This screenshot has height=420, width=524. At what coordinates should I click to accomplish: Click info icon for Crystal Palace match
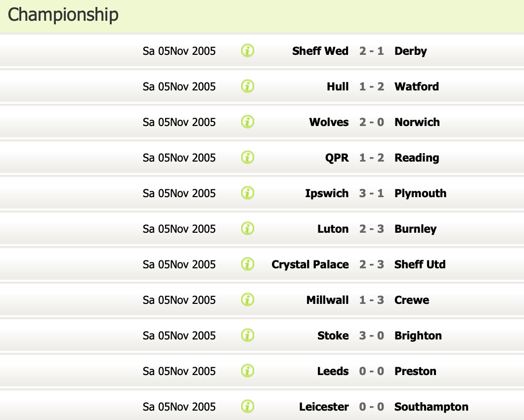[x=248, y=264]
